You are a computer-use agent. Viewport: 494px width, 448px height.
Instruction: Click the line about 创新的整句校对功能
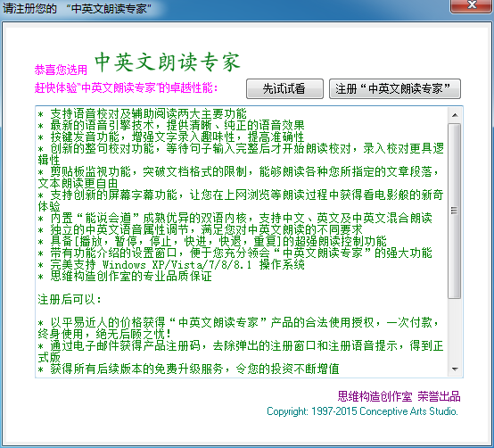(x=241, y=153)
